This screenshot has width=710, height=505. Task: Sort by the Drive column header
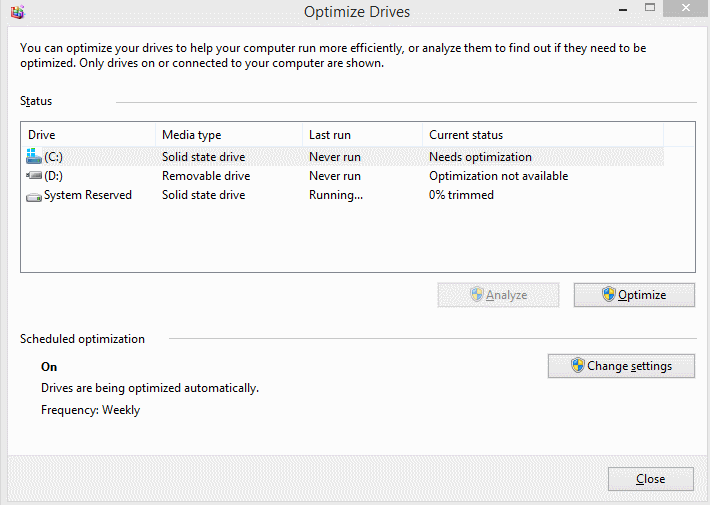(88, 135)
